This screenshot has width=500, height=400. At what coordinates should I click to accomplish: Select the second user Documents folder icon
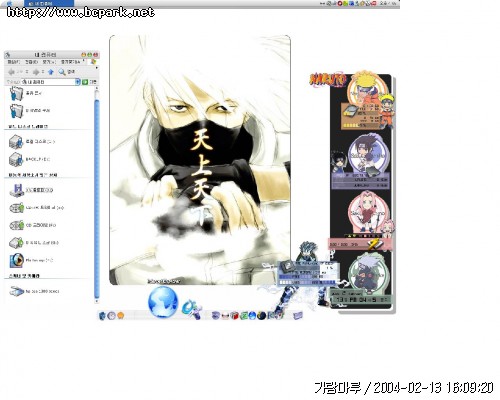16,111
